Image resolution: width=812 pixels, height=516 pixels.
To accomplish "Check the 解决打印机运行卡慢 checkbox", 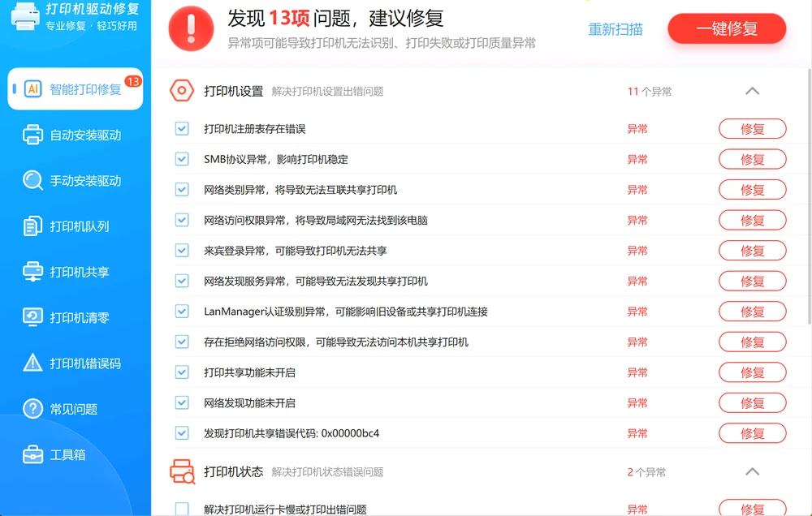I will [x=182, y=509].
